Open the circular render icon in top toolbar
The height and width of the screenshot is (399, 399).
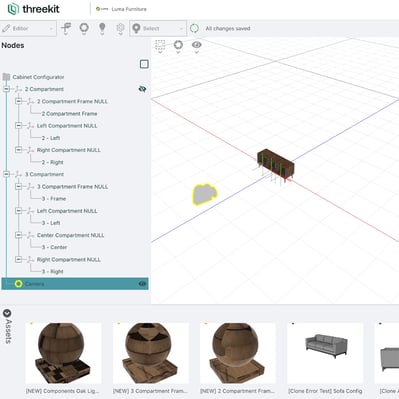point(84,28)
